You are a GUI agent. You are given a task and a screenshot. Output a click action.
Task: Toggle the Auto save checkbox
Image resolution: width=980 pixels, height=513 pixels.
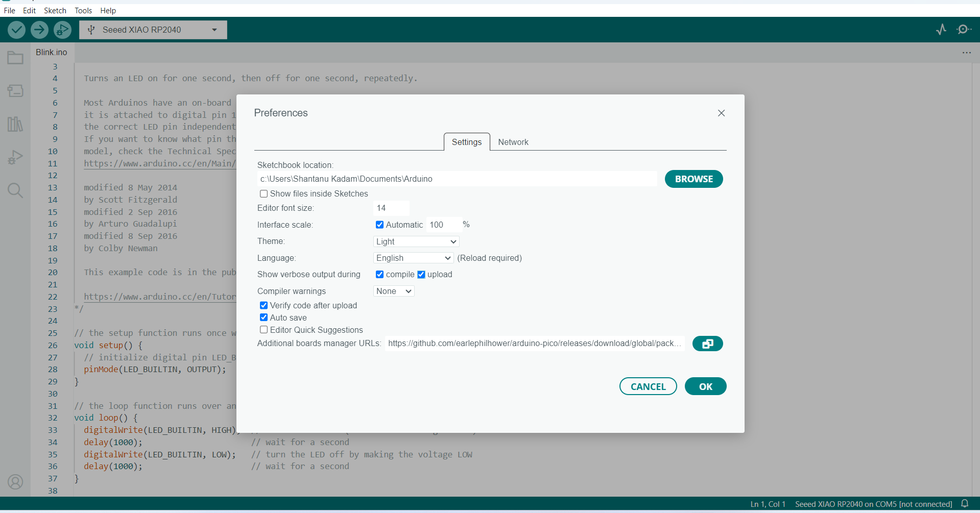(264, 317)
